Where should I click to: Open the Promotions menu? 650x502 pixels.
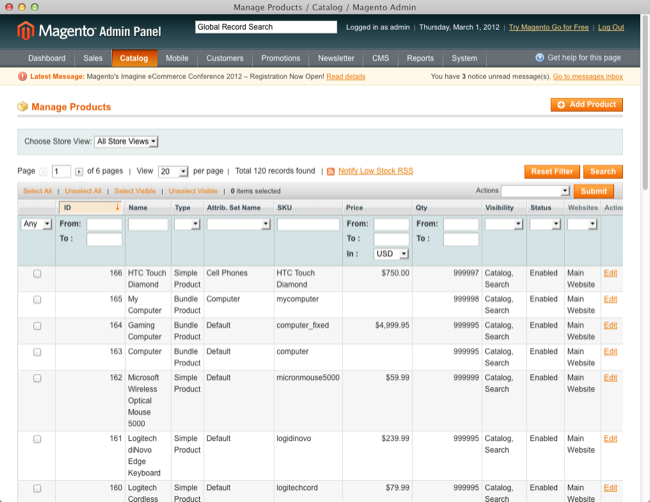[x=281, y=58]
